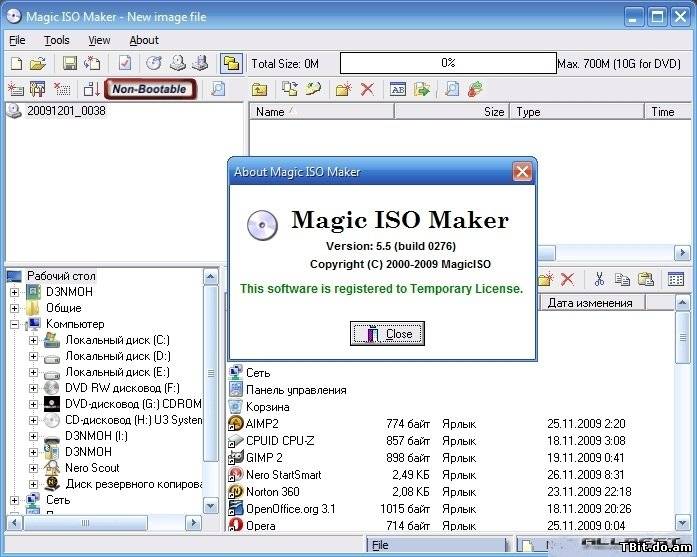Collapse the Компьютер tree node
Image resolution: width=697 pixels, height=557 pixels.
[x=14, y=325]
